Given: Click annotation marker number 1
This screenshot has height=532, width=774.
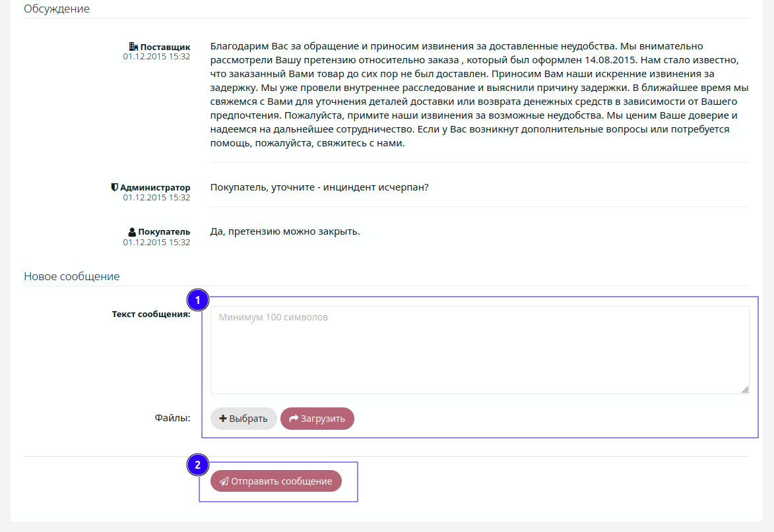Looking at the screenshot, I should (198, 300).
